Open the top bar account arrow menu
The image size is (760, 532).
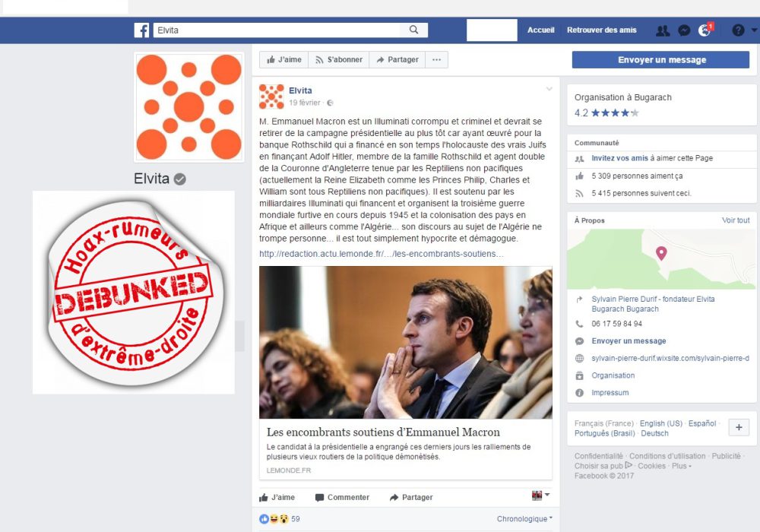(754, 30)
